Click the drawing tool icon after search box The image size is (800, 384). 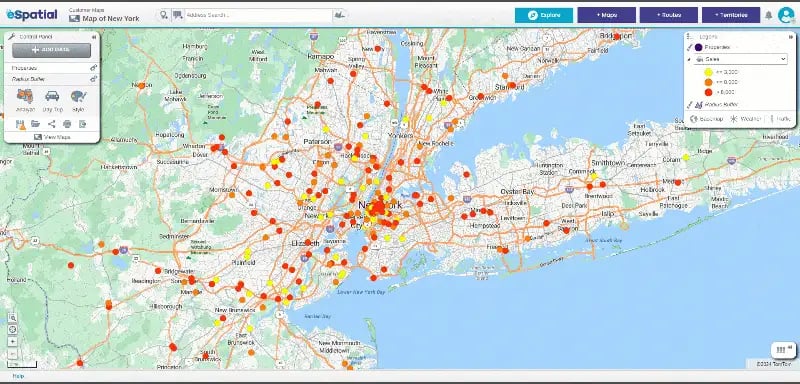[339, 15]
